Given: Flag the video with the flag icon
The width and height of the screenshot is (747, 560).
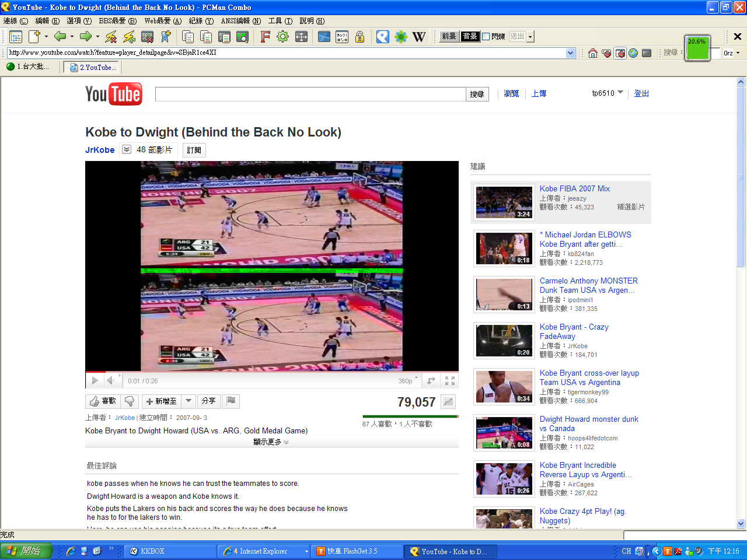Looking at the screenshot, I should coord(231,401).
